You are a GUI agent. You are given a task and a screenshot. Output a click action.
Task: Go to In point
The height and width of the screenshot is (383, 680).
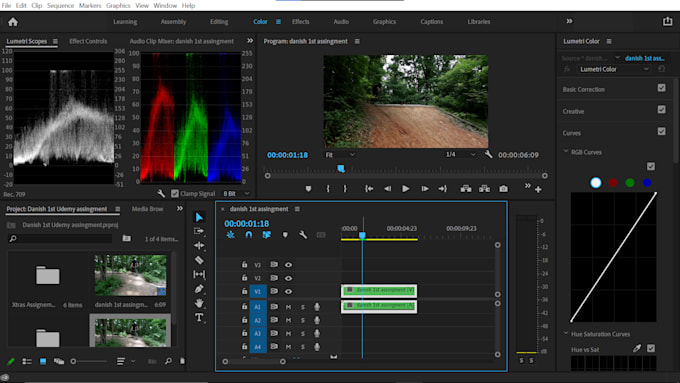pos(369,189)
